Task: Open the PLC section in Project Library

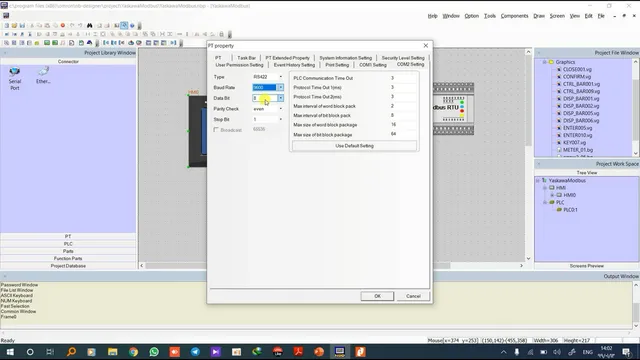Action: (x=68, y=244)
